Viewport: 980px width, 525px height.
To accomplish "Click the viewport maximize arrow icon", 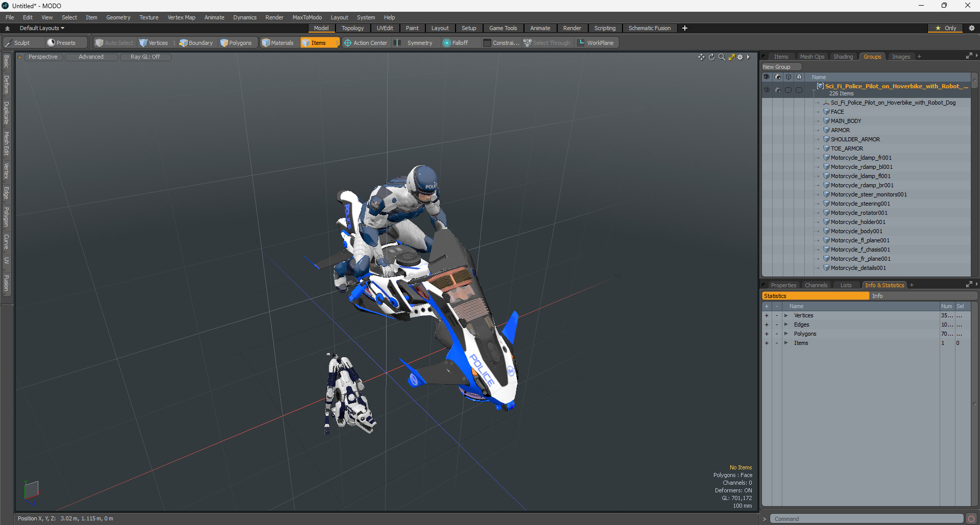I will tap(731, 57).
